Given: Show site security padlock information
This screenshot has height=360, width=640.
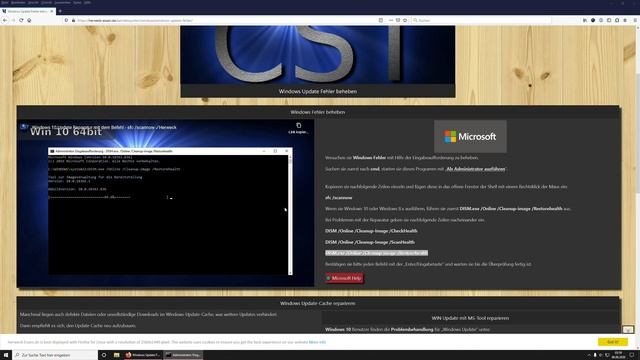Looking at the screenshot, I should point(73,20).
